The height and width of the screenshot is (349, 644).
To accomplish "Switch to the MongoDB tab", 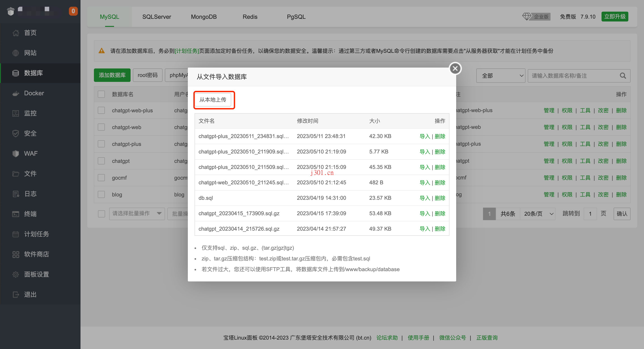I will [204, 17].
